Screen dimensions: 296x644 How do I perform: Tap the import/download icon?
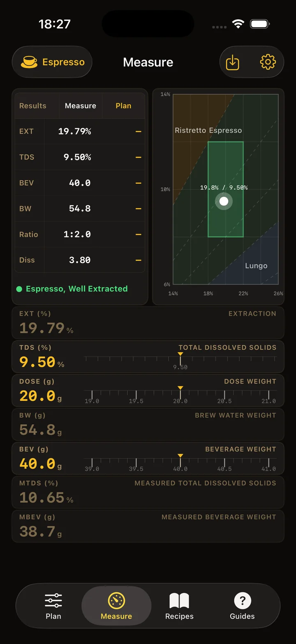[x=233, y=62]
